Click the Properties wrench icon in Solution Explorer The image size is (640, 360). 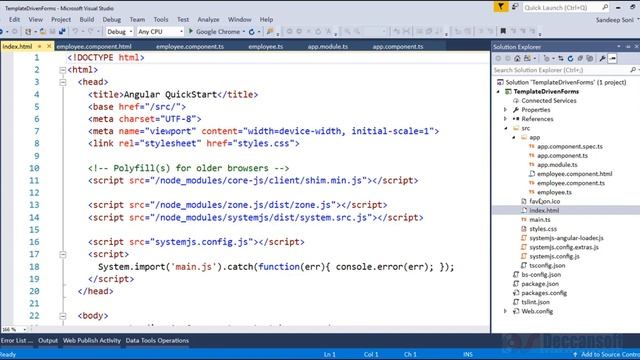(x=602, y=58)
